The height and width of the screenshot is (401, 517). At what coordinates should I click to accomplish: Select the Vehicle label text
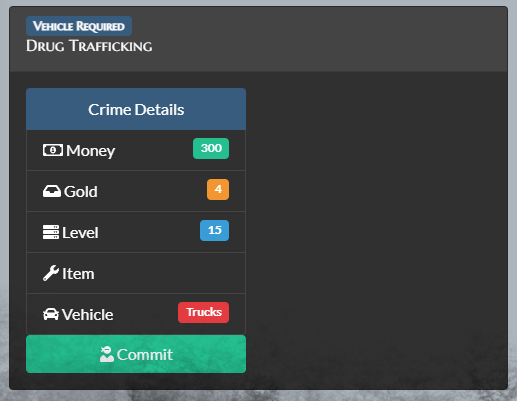point(88,315)
